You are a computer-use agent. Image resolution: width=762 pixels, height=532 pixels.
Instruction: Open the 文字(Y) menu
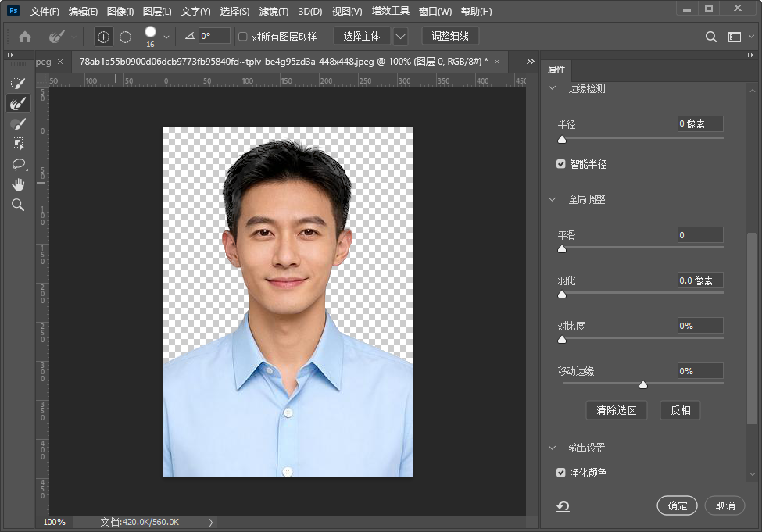click(195, 11)
